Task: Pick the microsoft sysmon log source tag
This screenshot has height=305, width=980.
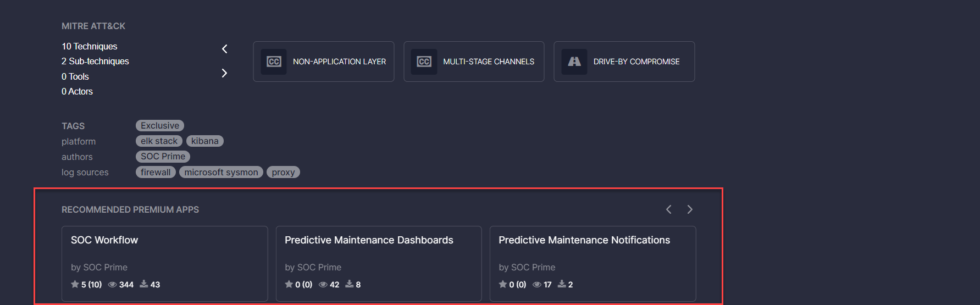Action: (221, 172)
